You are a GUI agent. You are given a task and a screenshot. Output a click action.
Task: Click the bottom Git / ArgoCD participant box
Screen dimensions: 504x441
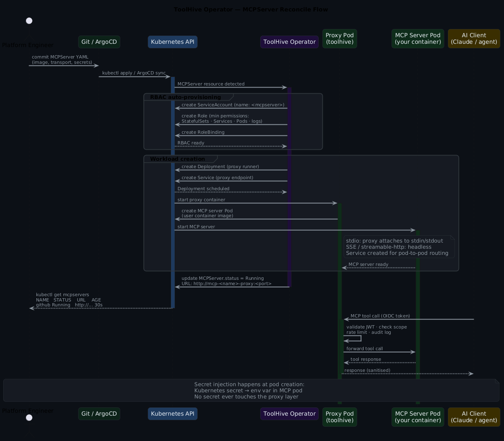[x=99, y=414]
